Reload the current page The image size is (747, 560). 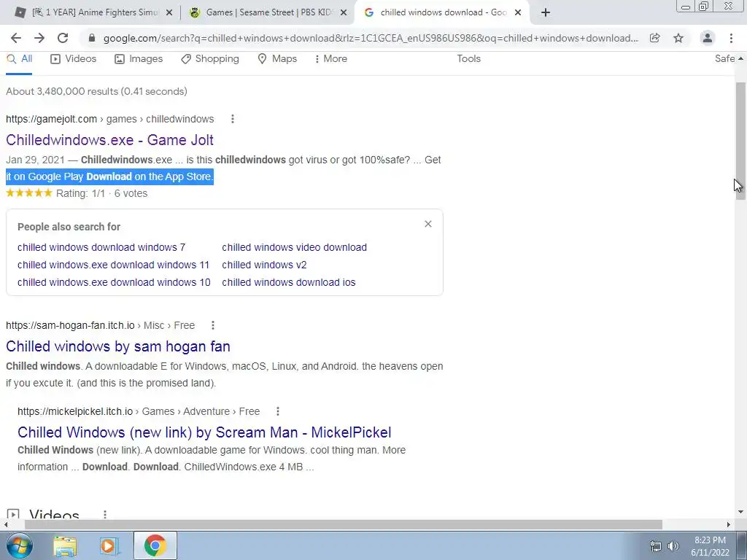click(63, 38)
